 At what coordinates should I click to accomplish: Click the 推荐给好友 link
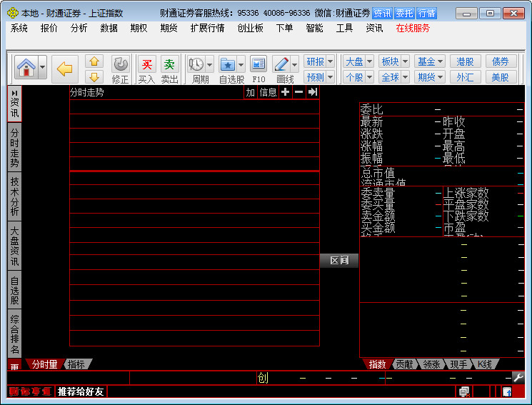pos(81,391)
